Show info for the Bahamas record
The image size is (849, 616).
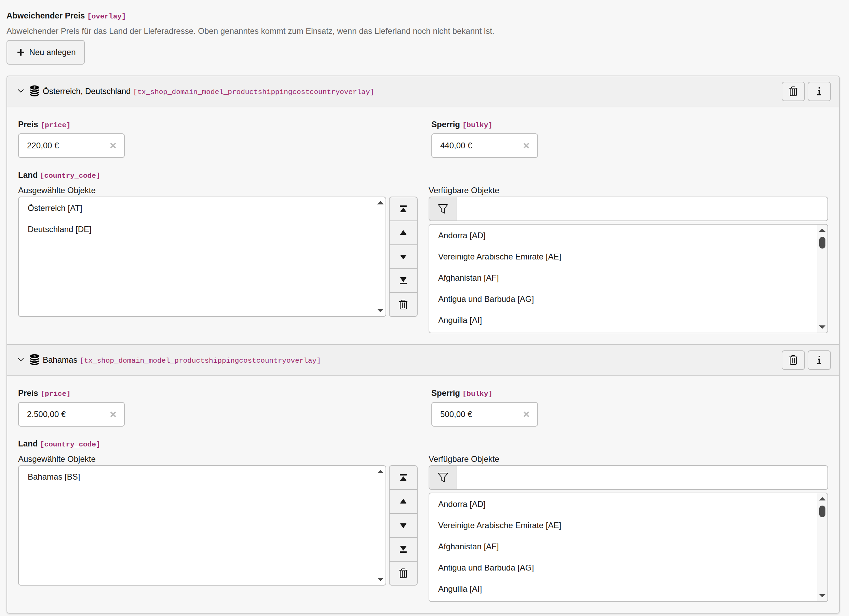819,360
